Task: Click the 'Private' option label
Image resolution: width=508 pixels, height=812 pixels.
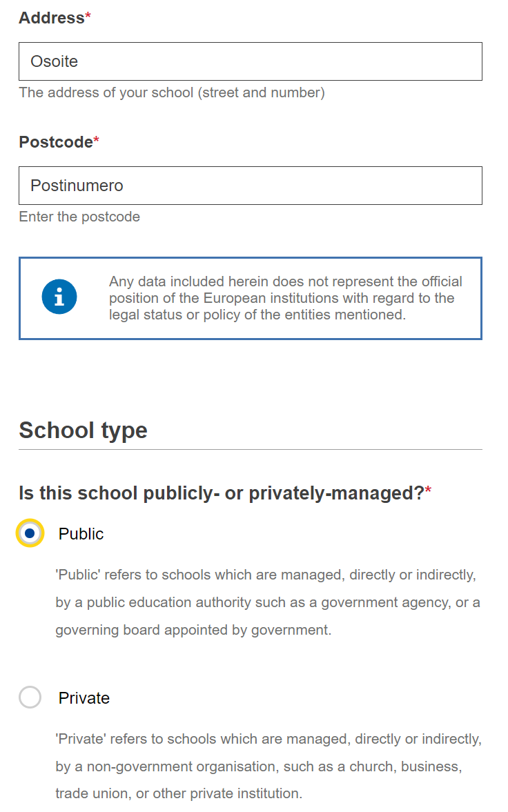Action: (84, 697)
